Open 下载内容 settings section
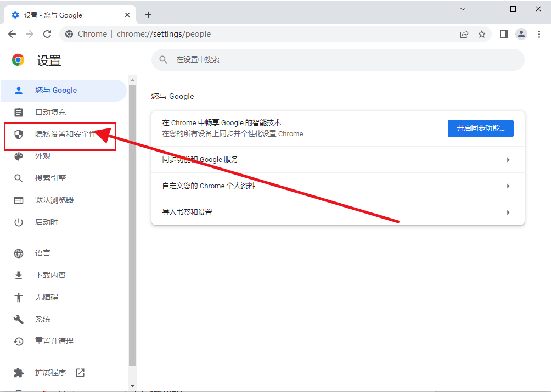The height and width of the screenshot is (392, 551). pyautogui.click(x=63, y=275)
